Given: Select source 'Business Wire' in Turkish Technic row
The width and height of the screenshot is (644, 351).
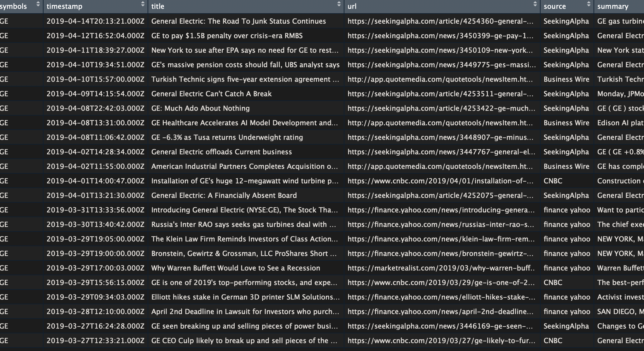Looking at the screenshot, I should click(566, 79).
